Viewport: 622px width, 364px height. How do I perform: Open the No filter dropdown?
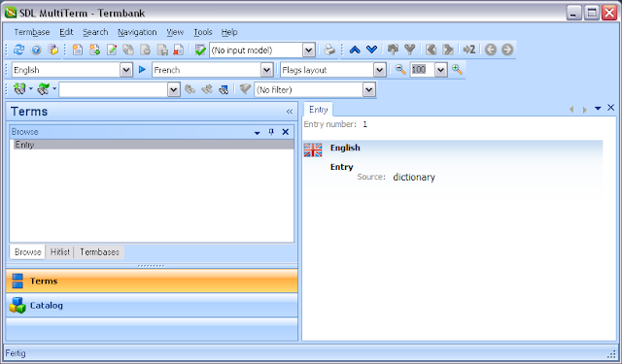[369, 90]
